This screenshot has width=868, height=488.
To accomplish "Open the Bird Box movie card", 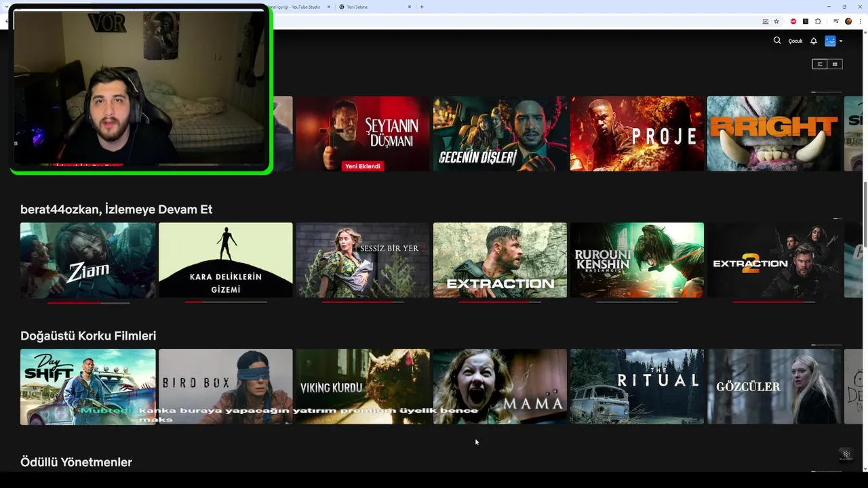I will pyautogui.click(x=226, y=386).
